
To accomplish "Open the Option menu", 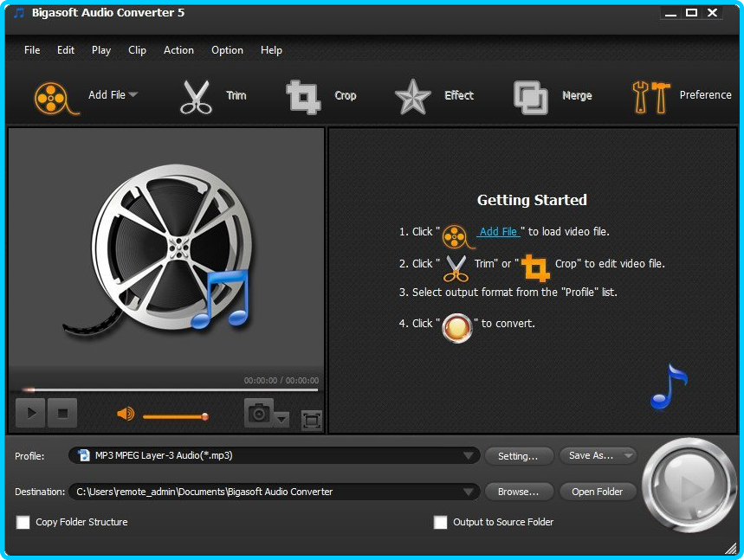I will (x=227, y=50).
